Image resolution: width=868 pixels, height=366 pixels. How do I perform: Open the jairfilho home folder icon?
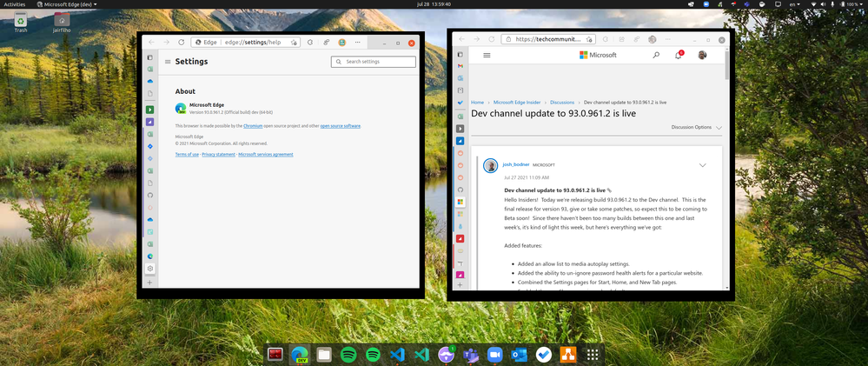(x=62, y=22)
